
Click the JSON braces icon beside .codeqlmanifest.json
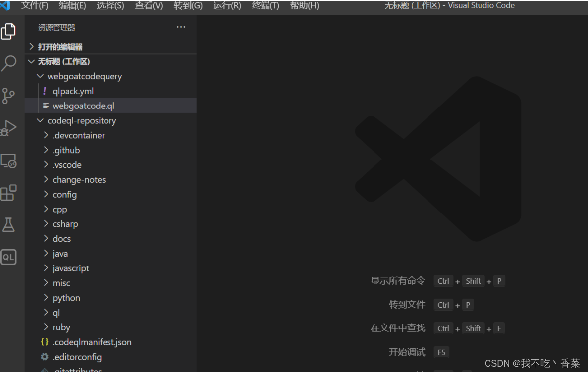(45, 342)
